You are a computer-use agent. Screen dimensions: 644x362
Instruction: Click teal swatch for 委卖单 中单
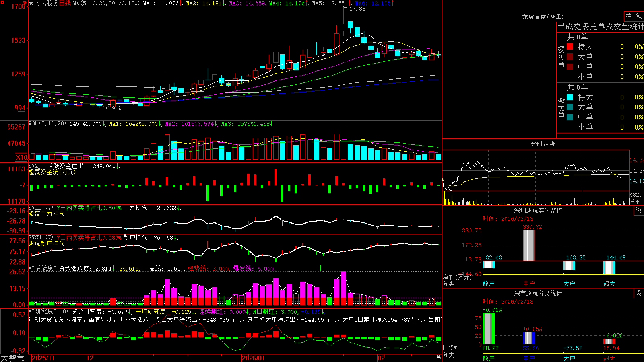coord(570,117)
